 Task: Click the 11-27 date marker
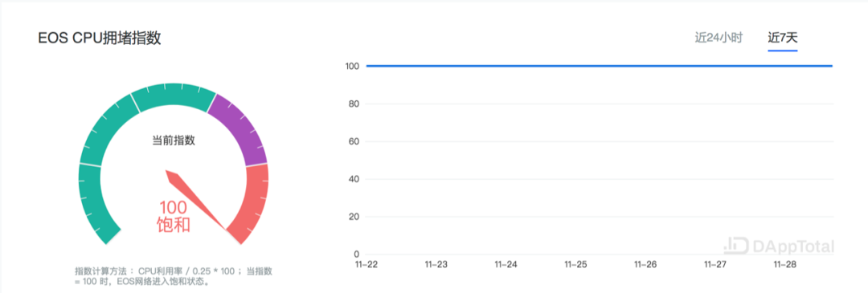click(x=714, y=265)
